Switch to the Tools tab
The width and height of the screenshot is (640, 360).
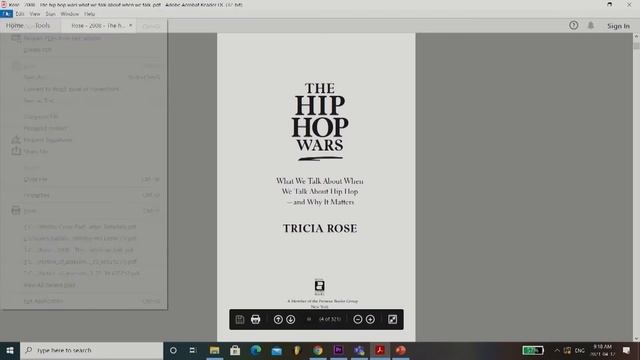click(42, 25)
